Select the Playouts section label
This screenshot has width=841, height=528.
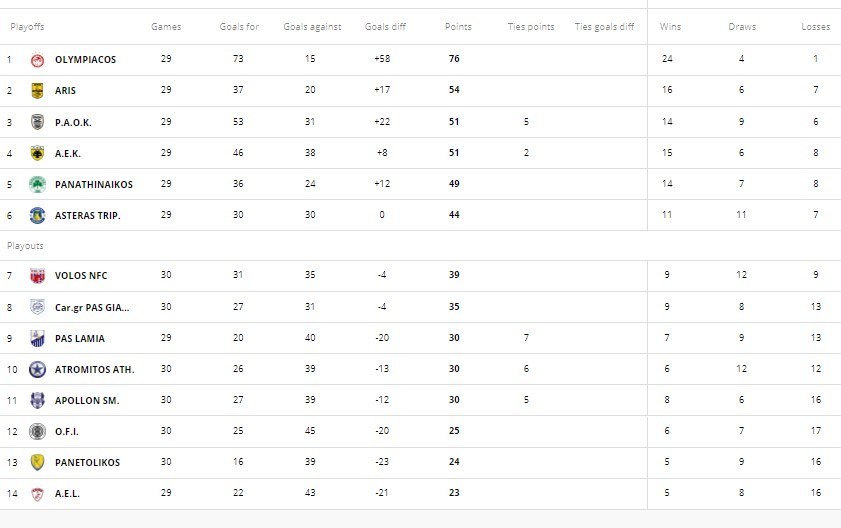(25, 245)
